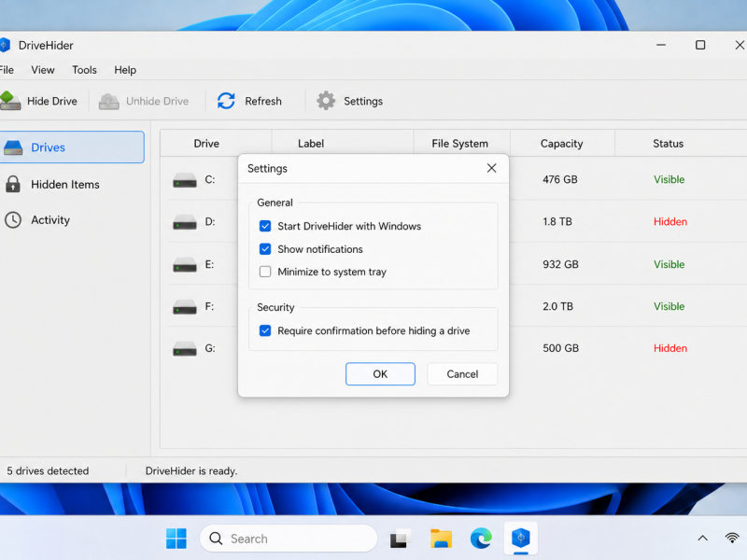The height and width of the screenshot is (560, 747).
Task: Click the DriveHider title bar logo
Action: pyautogui.click(x=5, y=45)
